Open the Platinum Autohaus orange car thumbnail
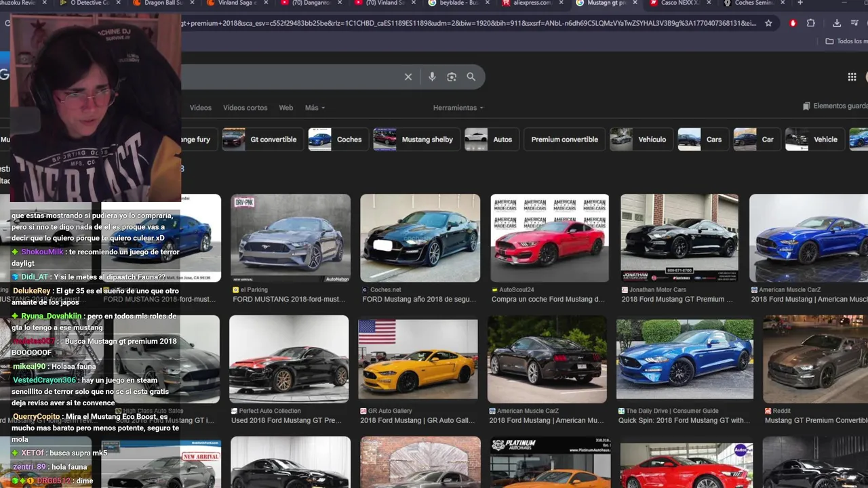 (x=549, y=462)
